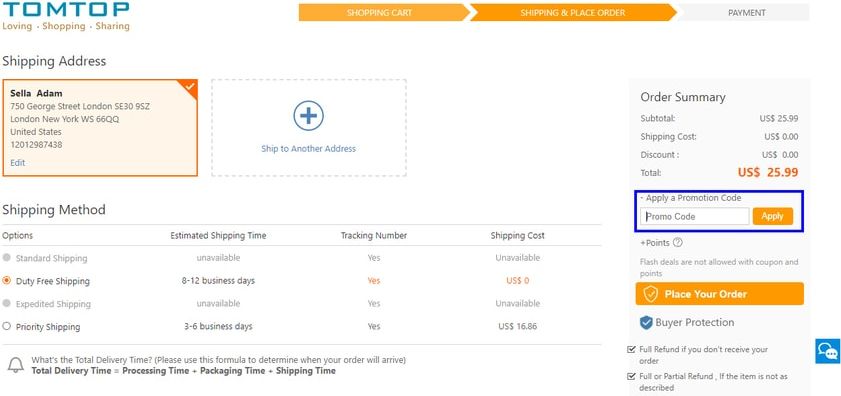Image resolution: width=841 pixels, height=396 pixels.
Task: Click the Apply promo code button
Action: point(772,216)
